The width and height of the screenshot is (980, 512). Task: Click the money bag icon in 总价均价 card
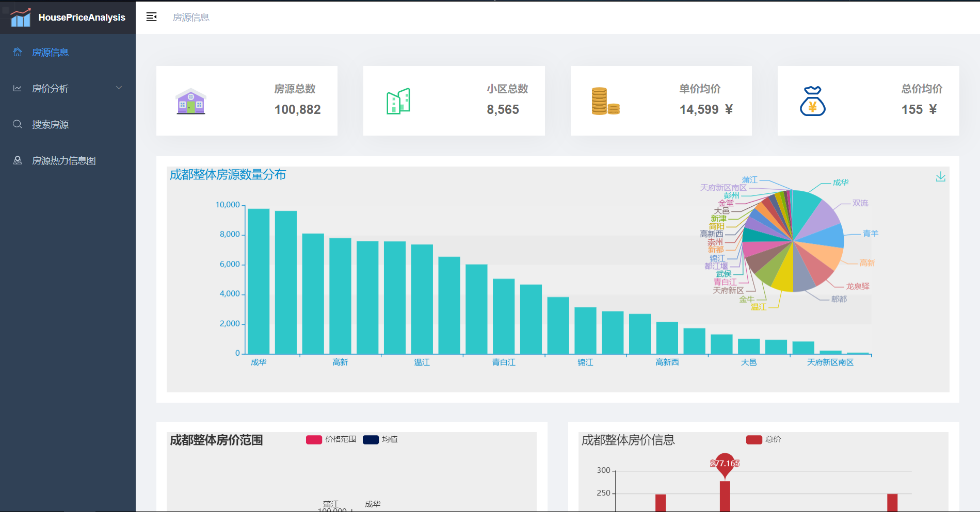click(813, 101)
